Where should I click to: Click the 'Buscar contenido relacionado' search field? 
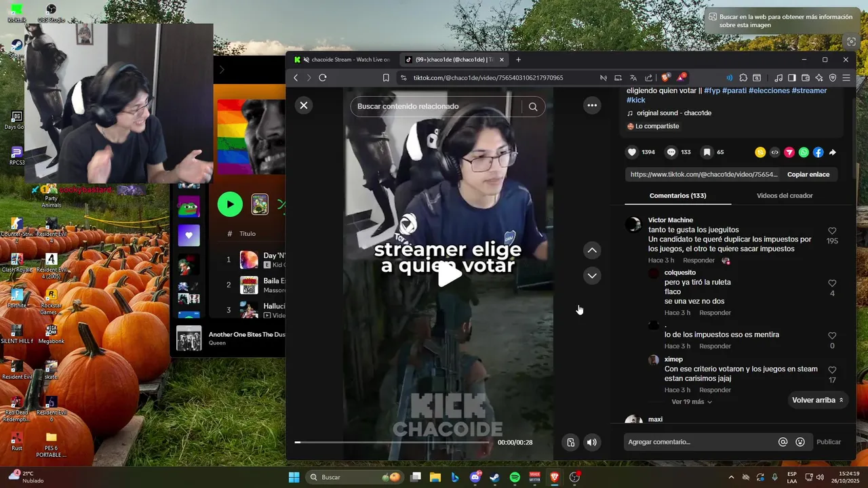[436, 106]
